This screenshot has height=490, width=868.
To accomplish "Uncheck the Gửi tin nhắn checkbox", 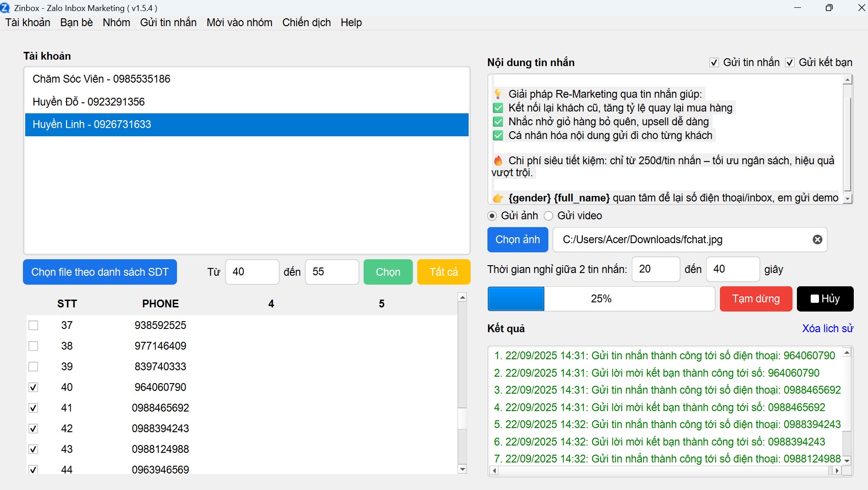I will point(714,63).
